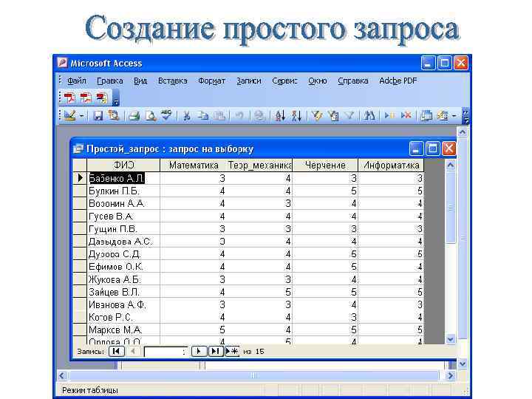This screenshot has height=399, width=532.
Task: Select the Черчение column header
Action: pos(325,166)
